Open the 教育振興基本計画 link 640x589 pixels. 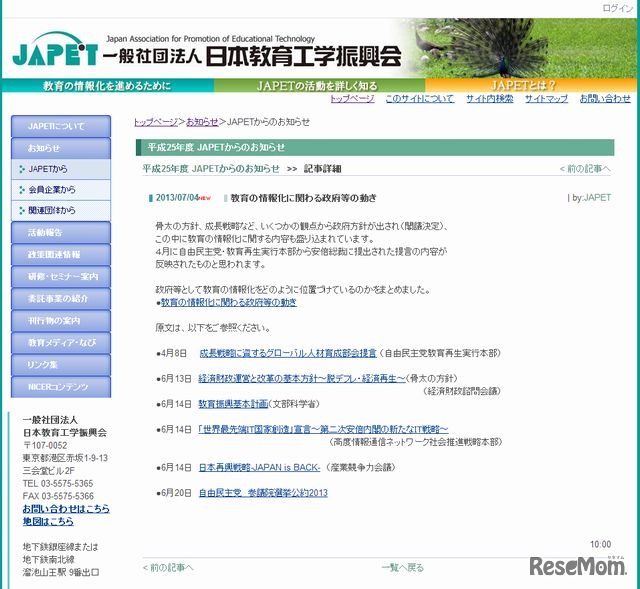point(233,404)
